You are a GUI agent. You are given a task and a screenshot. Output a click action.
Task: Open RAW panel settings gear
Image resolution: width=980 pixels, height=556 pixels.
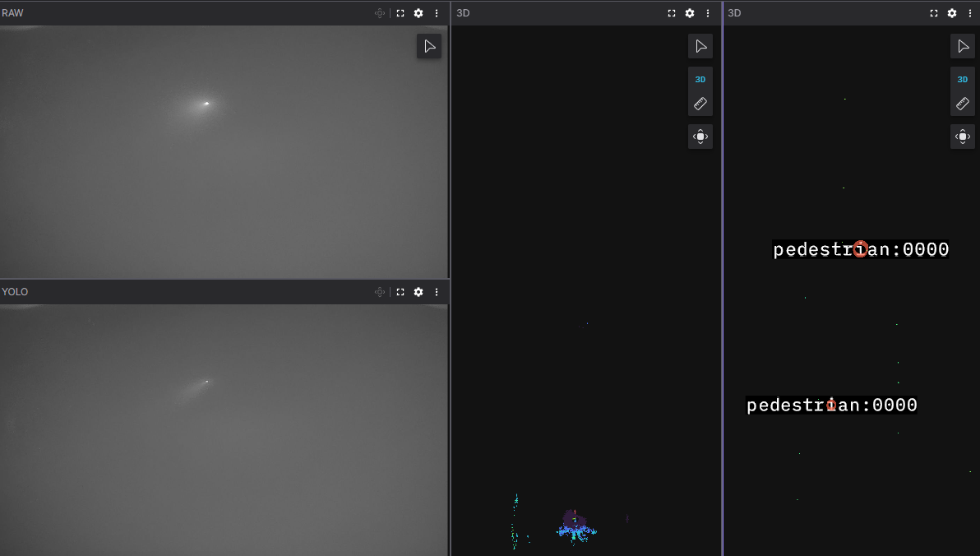point(418,13)
